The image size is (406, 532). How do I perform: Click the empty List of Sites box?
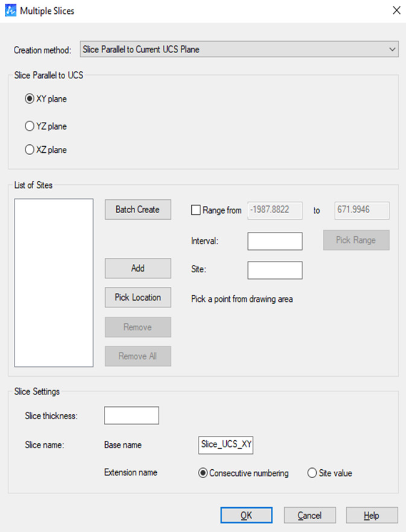[54, 283]
